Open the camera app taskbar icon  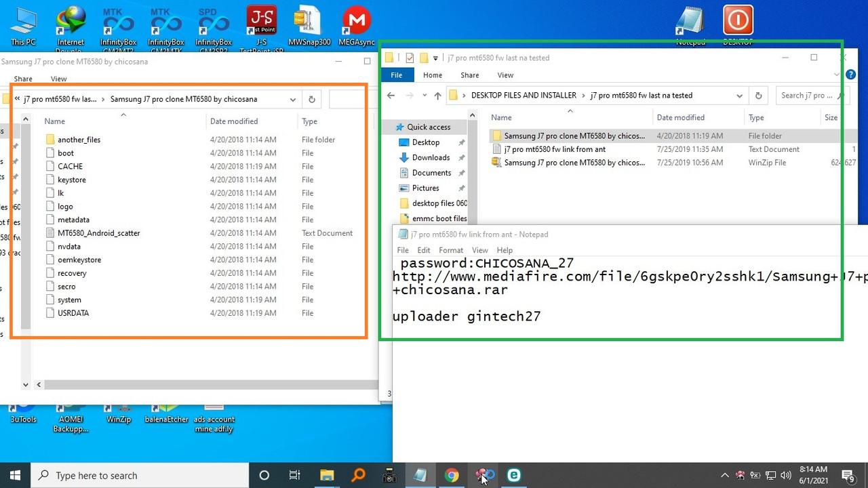pyautogui.click(x=389, y=475)
